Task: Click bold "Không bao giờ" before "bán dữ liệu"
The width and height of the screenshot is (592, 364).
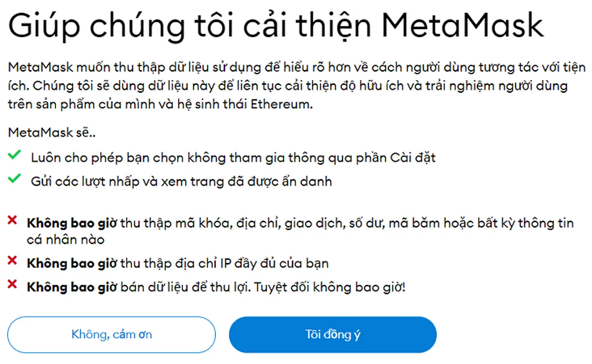Action: tap(72, 288)
